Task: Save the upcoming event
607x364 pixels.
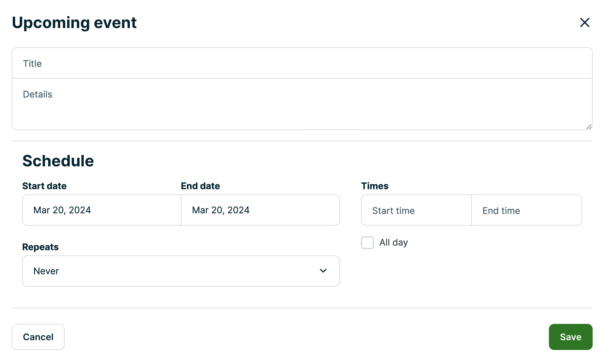Action: [570, 337]
